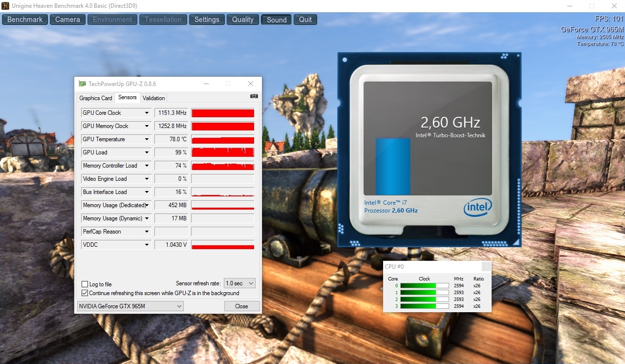The image size is (625, 364).
Task: Click the FPS: 101 overlay text
Action: 609,19
